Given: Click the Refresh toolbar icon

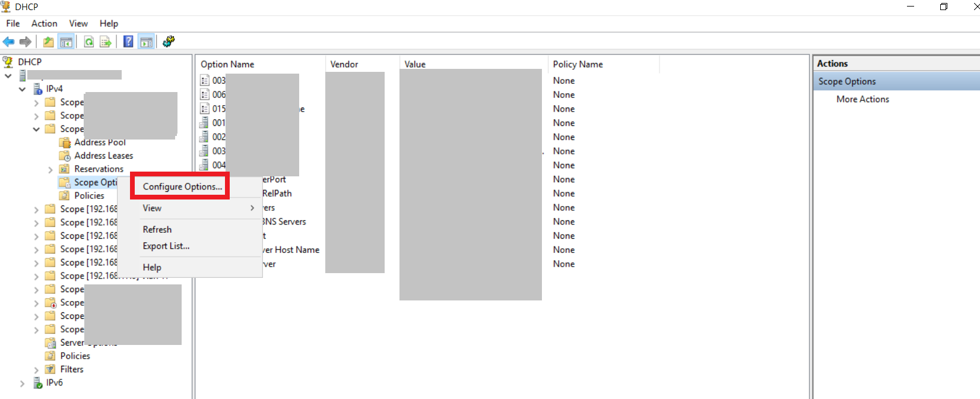Looking at the screenshot, I should (88, 42).
